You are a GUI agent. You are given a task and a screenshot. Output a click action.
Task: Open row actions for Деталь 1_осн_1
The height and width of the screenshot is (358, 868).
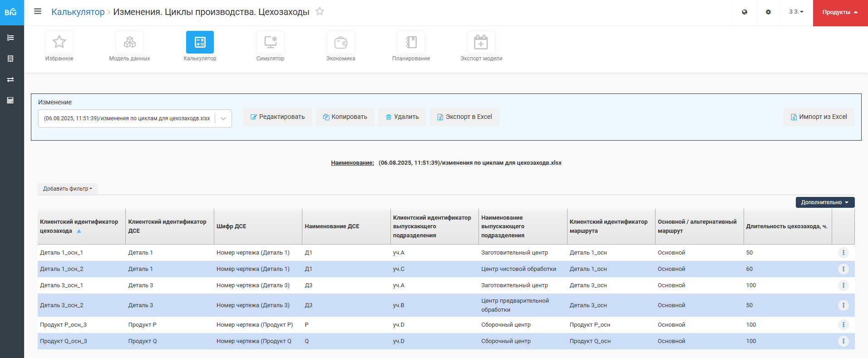tap(843, 253)
